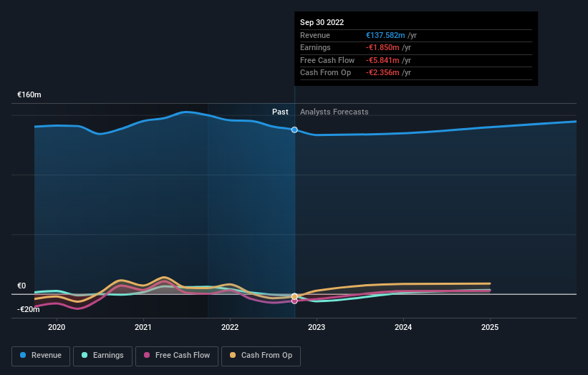The height and width of the screenshot is (375, 588).
Task: Click the Earnings row label in tooltip
Action: 315,47
